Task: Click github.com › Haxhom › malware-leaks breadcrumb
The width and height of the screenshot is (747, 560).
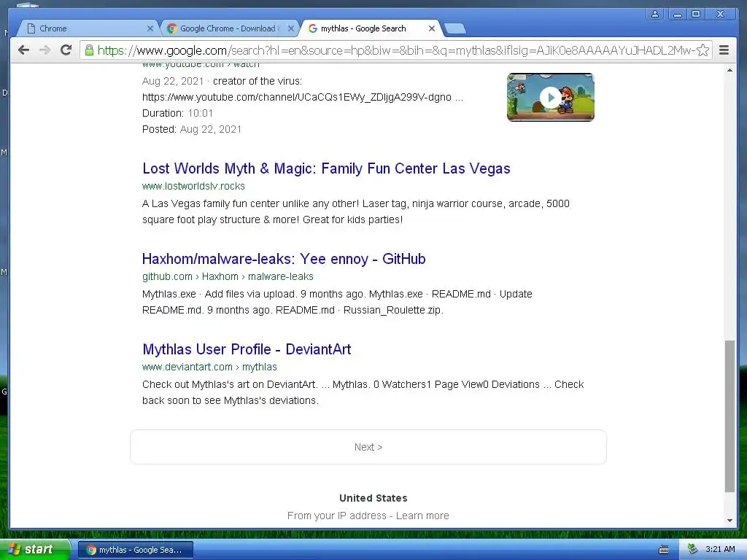Action: pos(228,276)
